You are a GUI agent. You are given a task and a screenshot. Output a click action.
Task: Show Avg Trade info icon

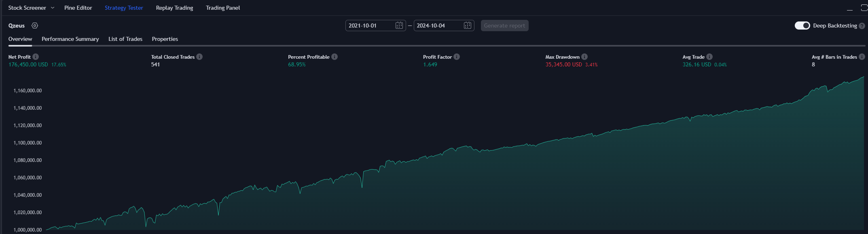point(709,57)
